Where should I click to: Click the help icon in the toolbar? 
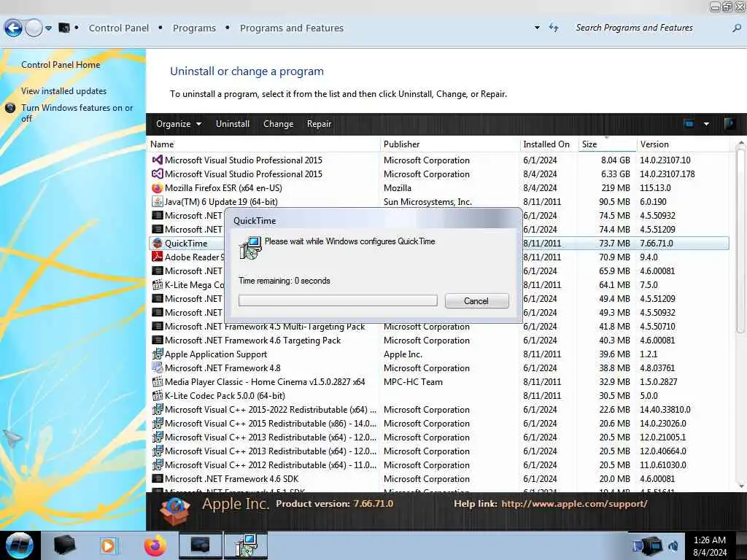[x=729, y=124]
